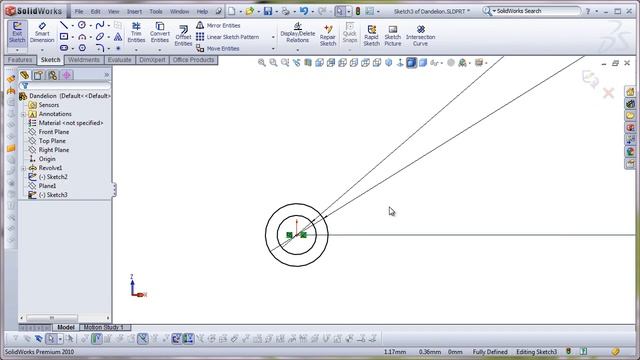Open the Office Products tab
640x360 pixels.
[193, 60]
